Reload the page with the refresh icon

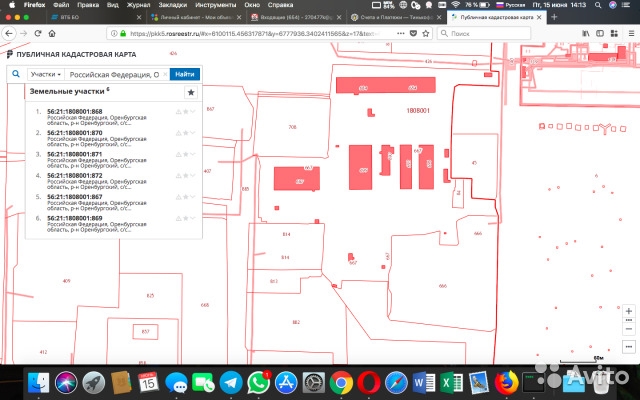[37, 31]
